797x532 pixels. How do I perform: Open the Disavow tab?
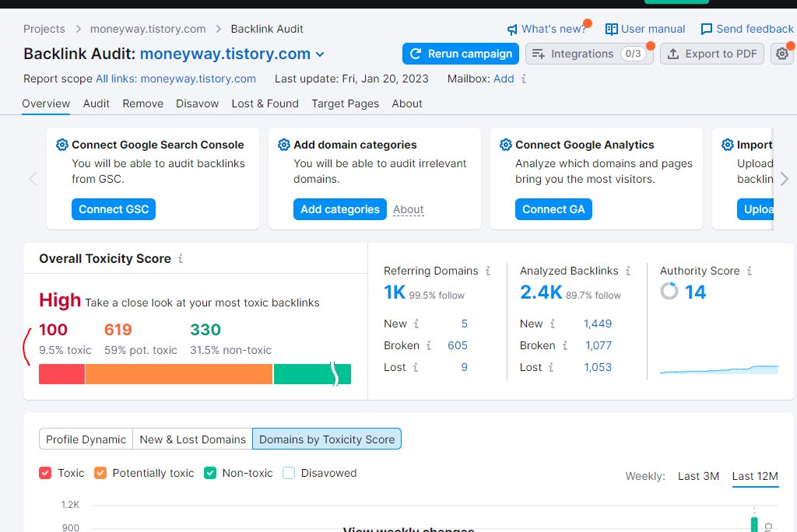click(x=197, y=103)
